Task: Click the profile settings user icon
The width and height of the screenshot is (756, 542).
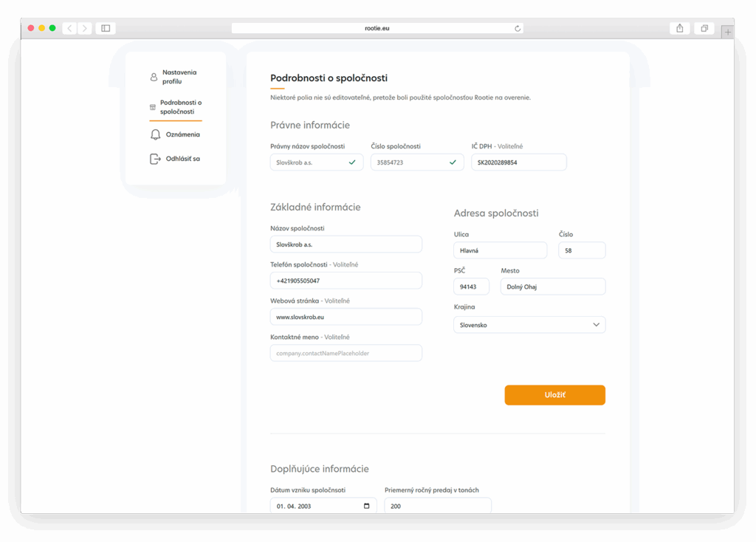Action: point(154,77)
